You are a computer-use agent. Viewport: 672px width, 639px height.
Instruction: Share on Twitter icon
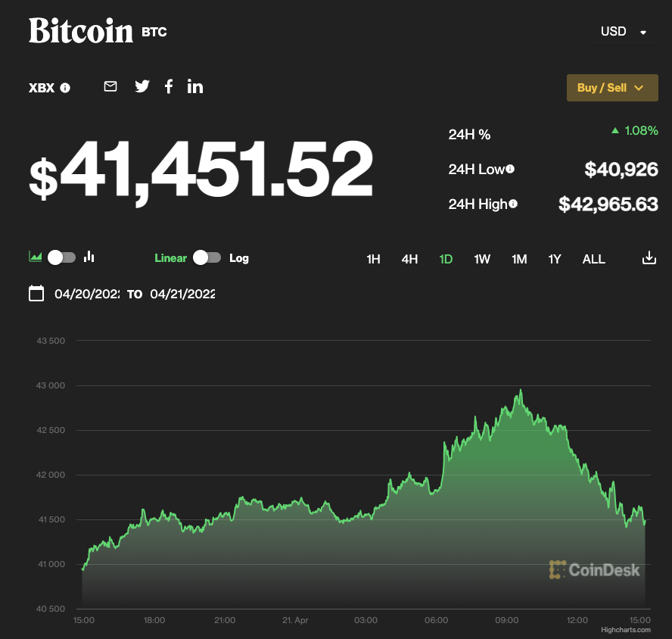[x=142, y=86]
